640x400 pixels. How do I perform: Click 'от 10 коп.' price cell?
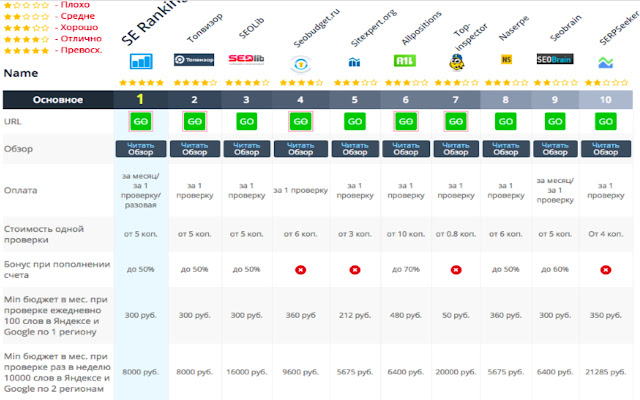click(406, 234)
